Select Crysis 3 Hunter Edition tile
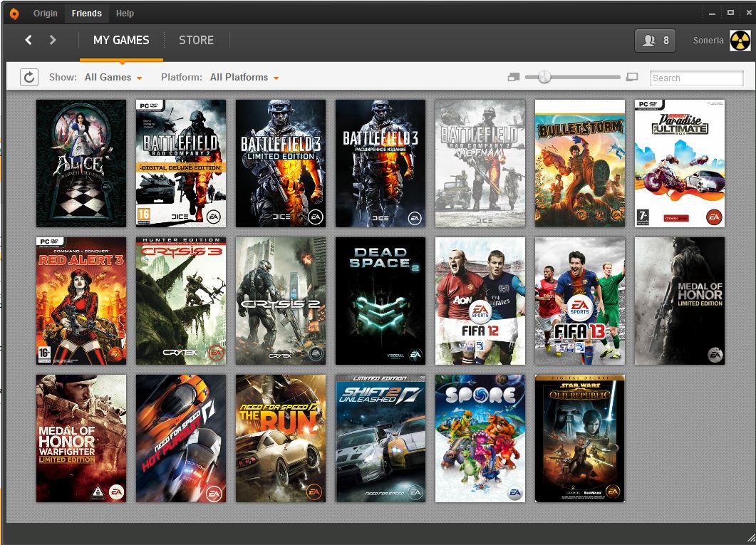The image size is (756, 545). (x=181, y=301)
